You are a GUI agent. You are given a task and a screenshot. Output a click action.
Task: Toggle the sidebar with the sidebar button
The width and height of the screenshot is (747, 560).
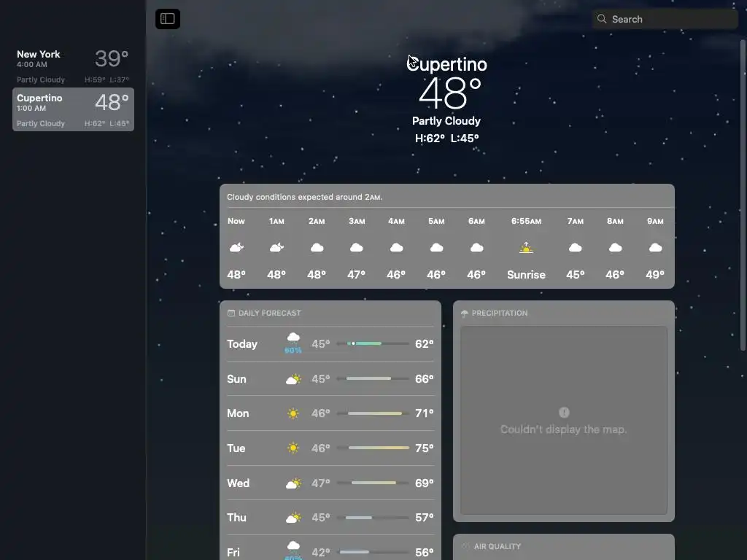(168, 19)
